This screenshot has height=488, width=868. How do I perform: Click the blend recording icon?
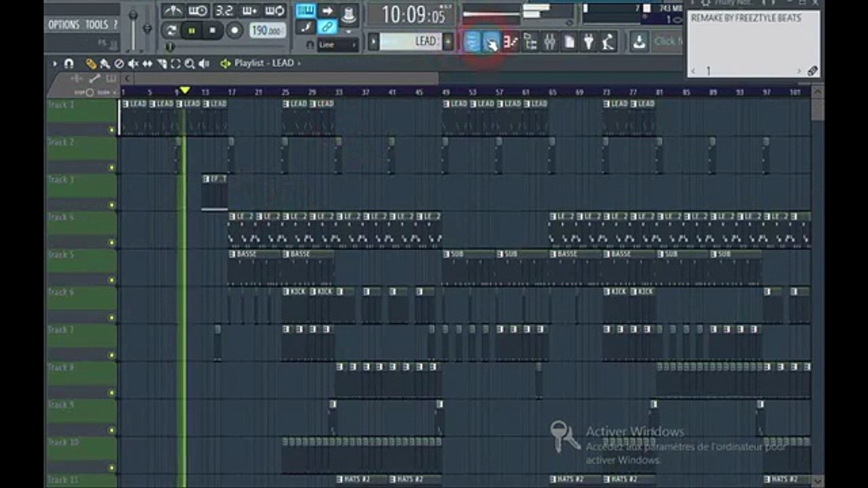249,11
